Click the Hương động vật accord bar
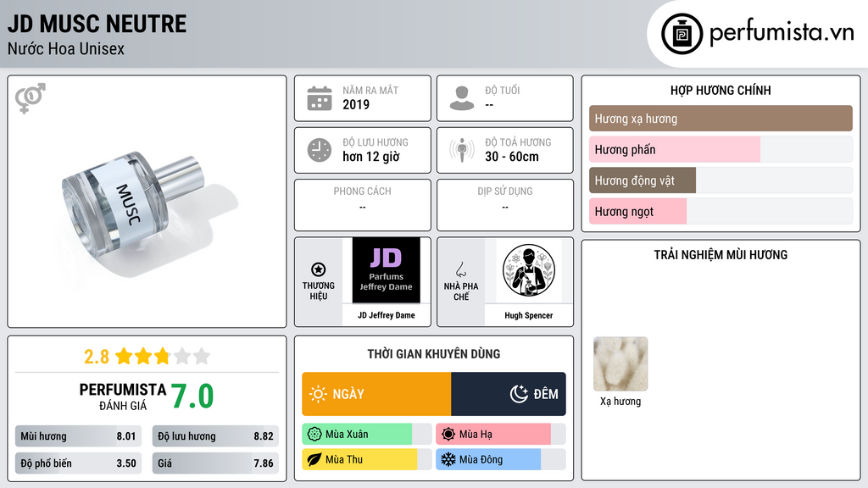 click(721, 180)
